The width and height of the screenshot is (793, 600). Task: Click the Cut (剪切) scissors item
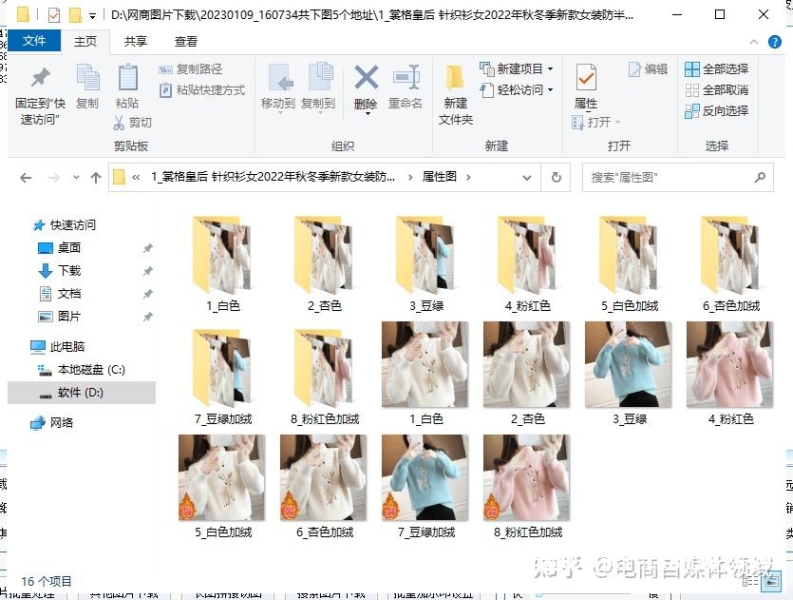pos(133,122)
